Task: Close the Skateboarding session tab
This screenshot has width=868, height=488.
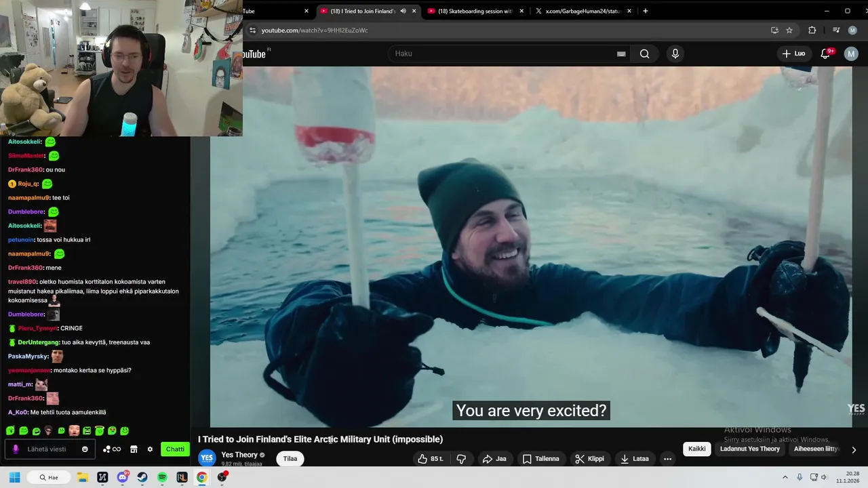Action: (x=521, y=11)
